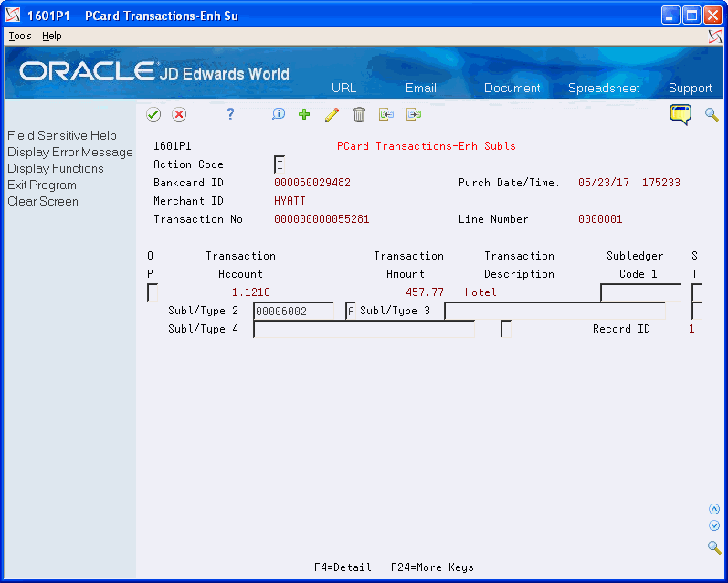Click F24=More Keys function text
This screenshot has height=583, width=728.
[x=432, y=567]
